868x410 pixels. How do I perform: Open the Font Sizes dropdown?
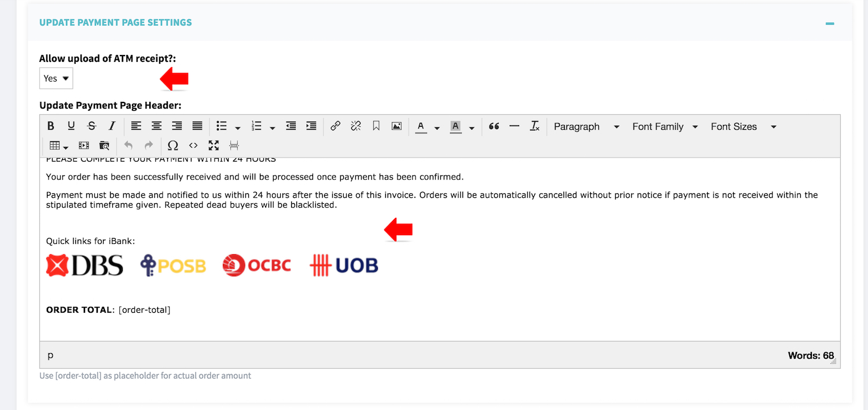[x=744, y=126]
